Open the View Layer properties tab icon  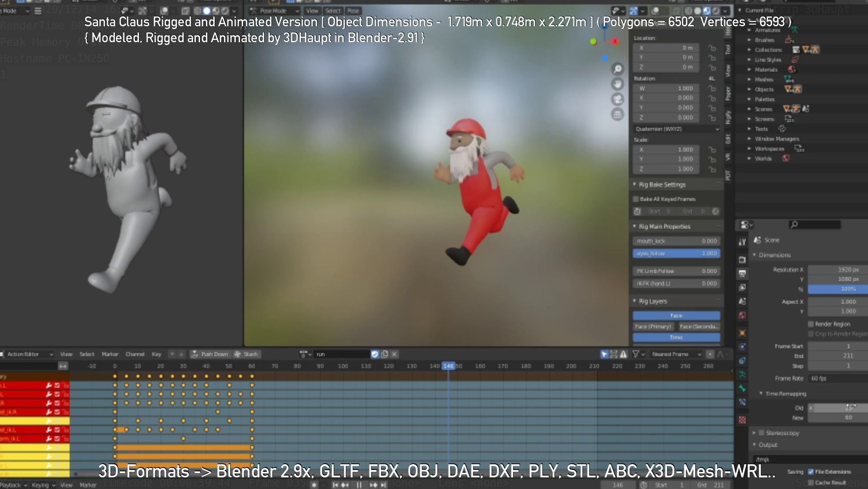click(742, 287)
